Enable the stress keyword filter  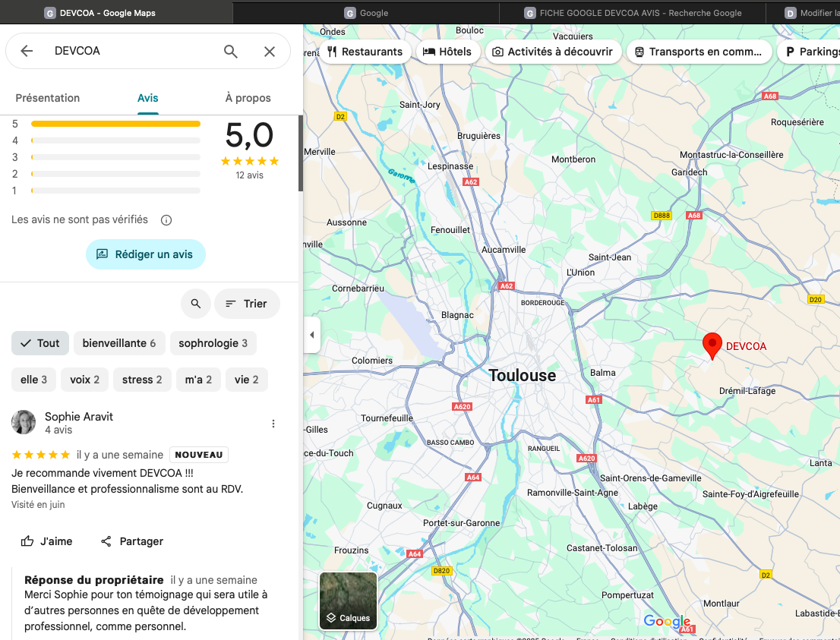(x=142, y=380)
